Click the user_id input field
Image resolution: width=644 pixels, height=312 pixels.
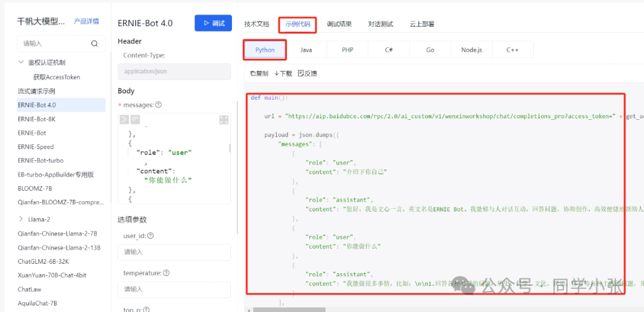tap(174, 252)
